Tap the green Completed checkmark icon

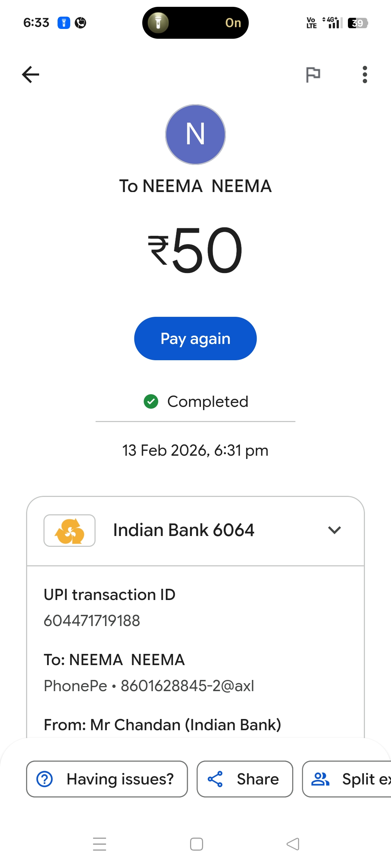151,401
